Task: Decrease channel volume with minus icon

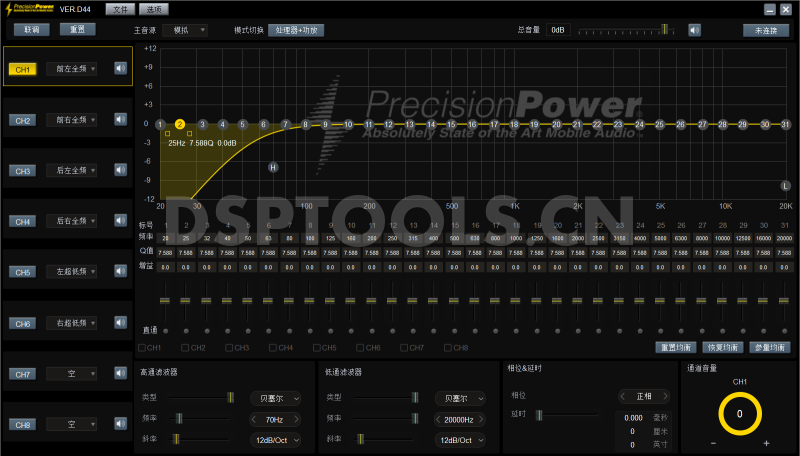Action: (714, 443)
